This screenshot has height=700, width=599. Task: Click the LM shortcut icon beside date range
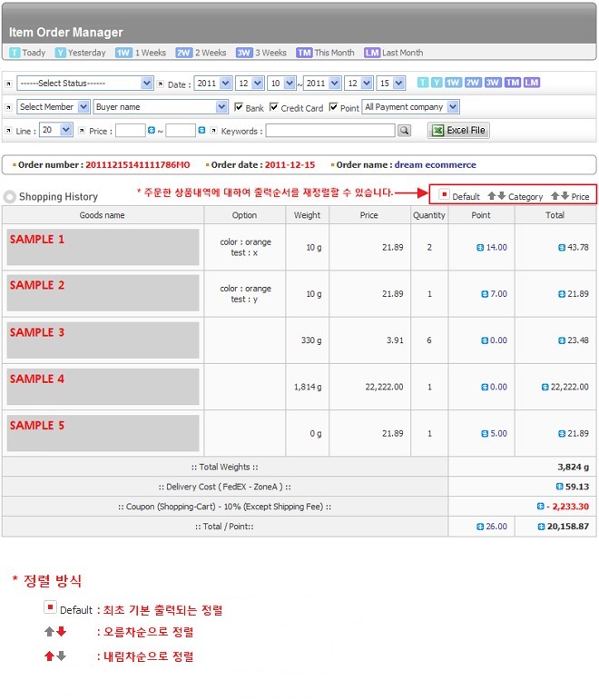(x=531, y=83)
